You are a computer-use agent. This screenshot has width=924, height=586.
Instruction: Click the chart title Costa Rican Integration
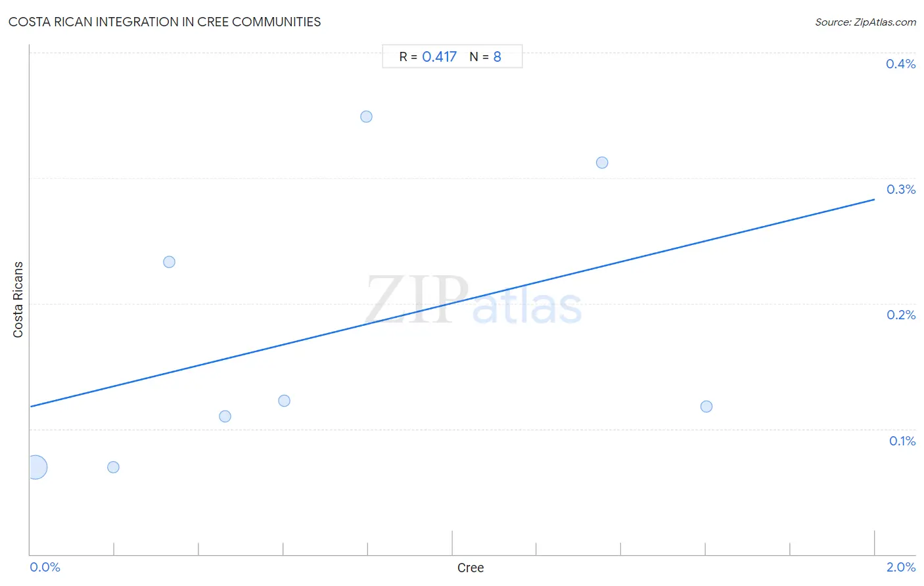coord(164,22)
